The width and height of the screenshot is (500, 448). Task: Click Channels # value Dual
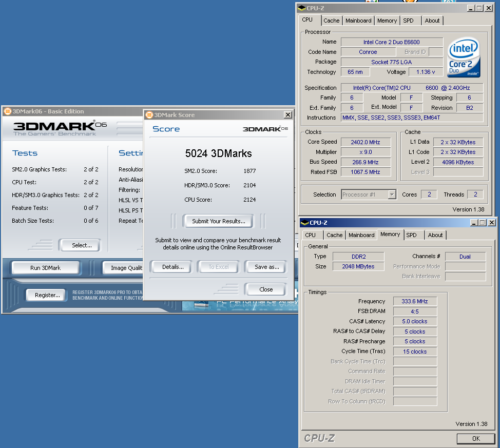pyautogui.click(x=465, y=257)
